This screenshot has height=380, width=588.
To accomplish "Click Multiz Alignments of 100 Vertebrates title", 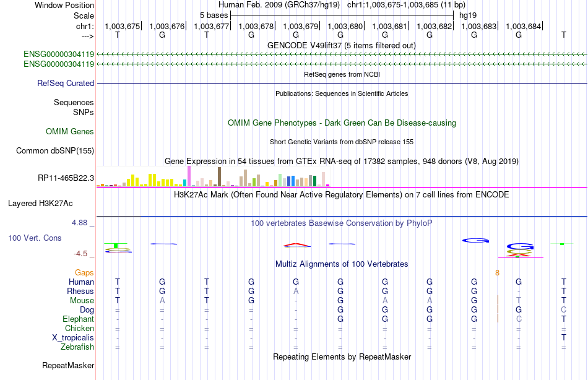I will tap(342, 264).
